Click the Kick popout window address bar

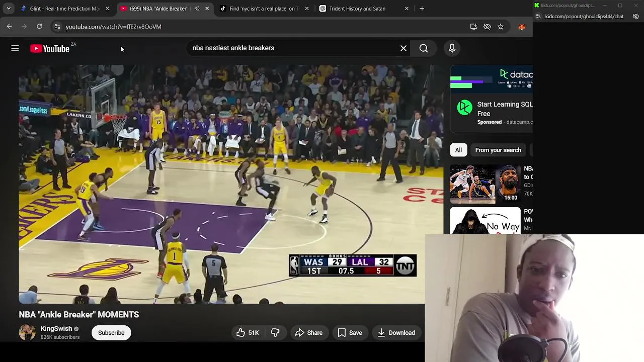(584, 17)
